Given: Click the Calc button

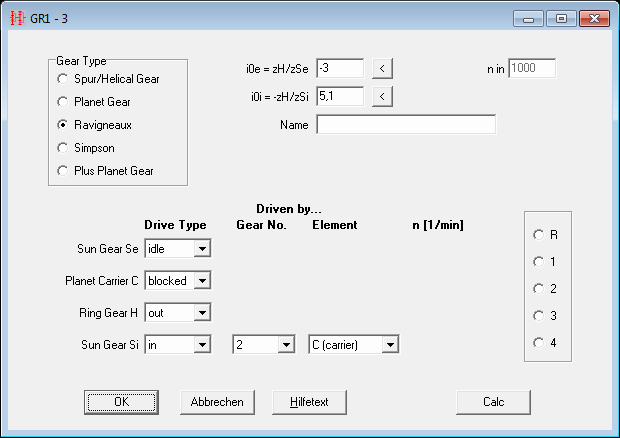Looking at the screenshot, I should click(493, 401).
